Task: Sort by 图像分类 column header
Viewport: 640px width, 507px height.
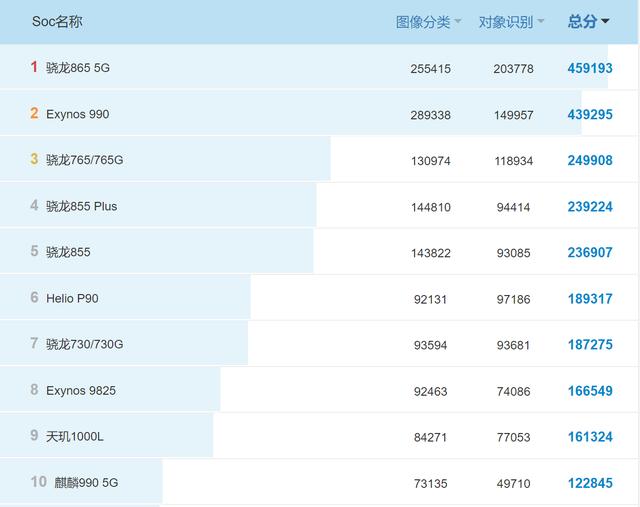Action: pos(428,22)
